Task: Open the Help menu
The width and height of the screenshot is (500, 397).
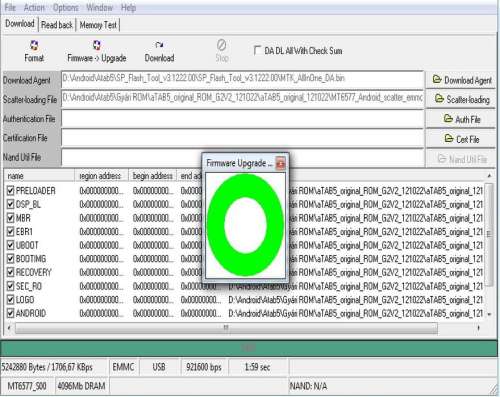Action: (x=128, y=7)
